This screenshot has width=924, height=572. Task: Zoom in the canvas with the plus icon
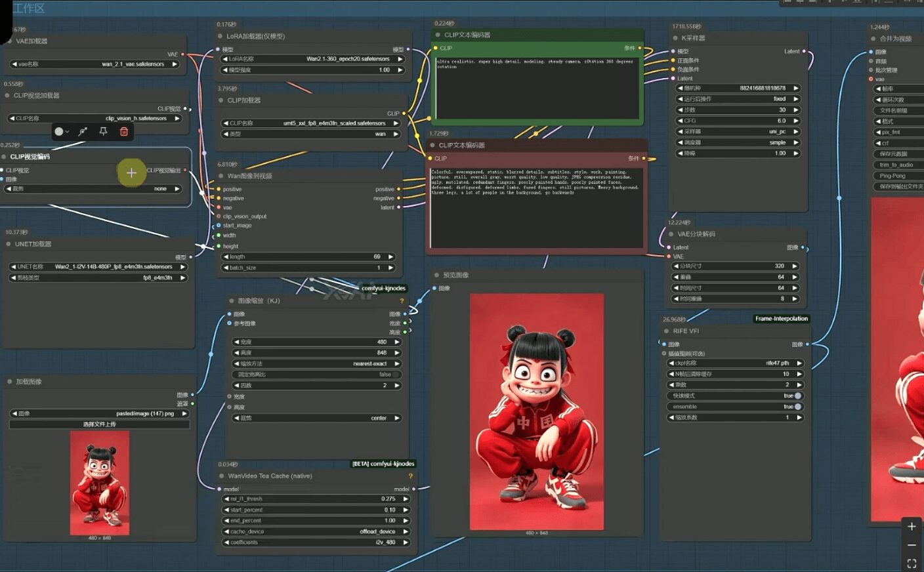pyautogui.click(x=912, y=526)
